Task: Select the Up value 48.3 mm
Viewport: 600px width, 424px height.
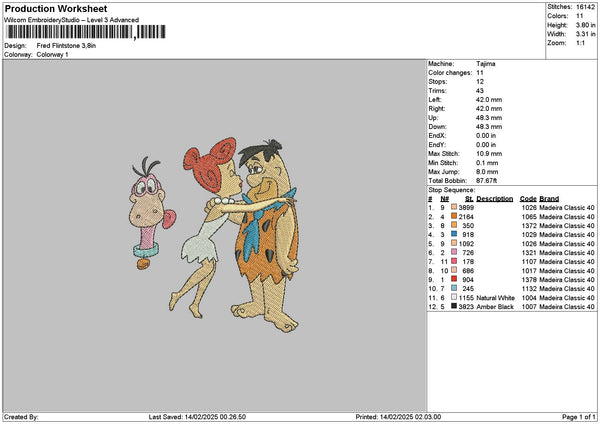Action: [489, 118]
